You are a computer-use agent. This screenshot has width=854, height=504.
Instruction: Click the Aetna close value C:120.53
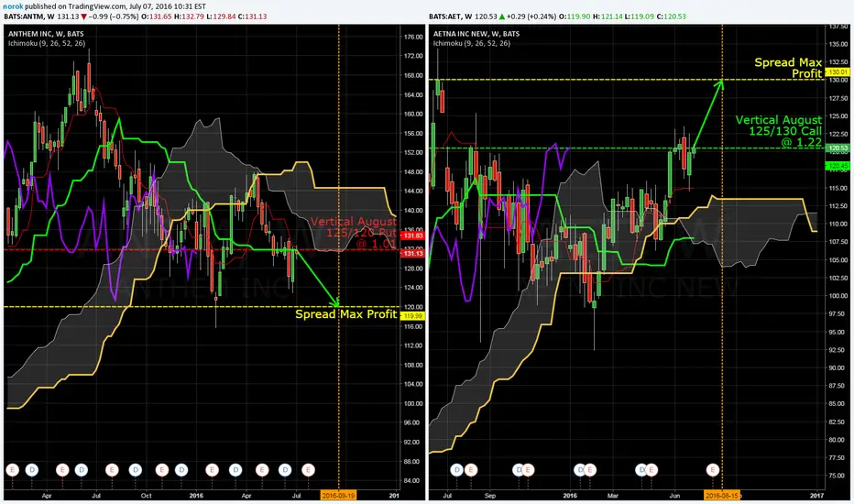(x=672, y=16)
